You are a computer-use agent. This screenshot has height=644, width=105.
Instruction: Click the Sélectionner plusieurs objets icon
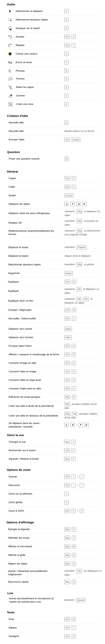[10, 20]
